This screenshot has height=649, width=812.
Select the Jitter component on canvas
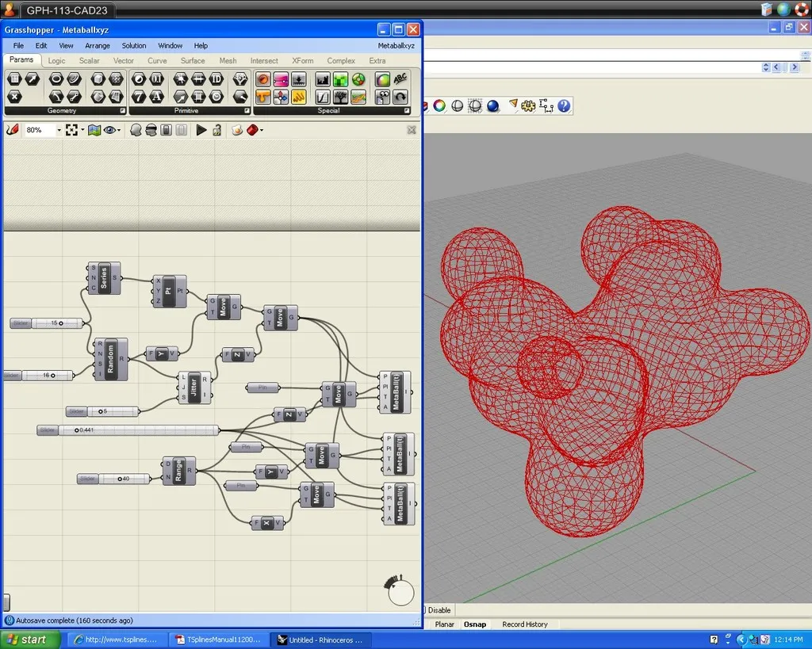(x=194, y=387)
